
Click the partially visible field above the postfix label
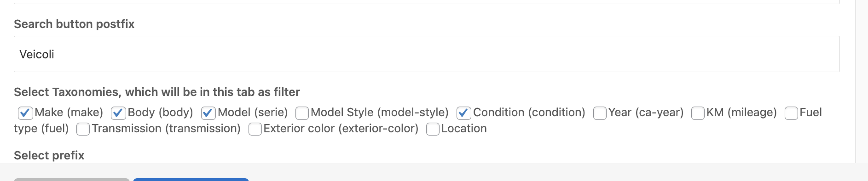[x=427, y=2]
